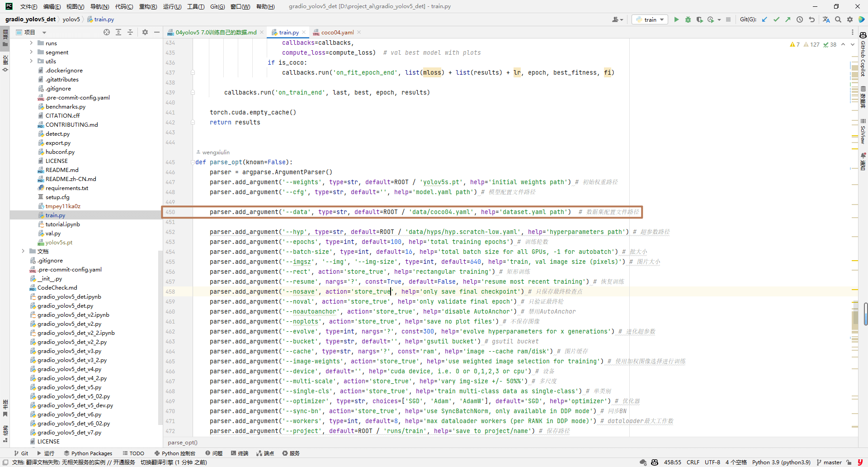This screenshot has height=467, width=868.
Task: Collapse all in project panel
Action: (130, 32)
